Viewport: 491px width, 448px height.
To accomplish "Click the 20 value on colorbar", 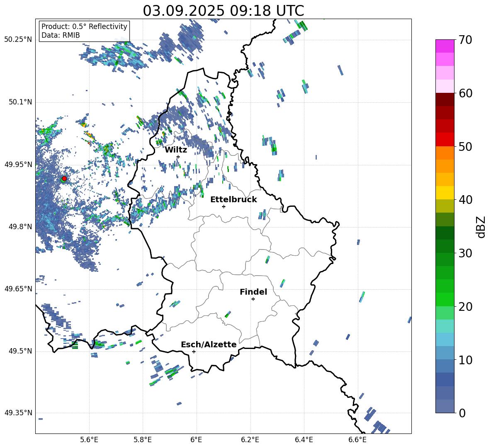I will point(466,307).
